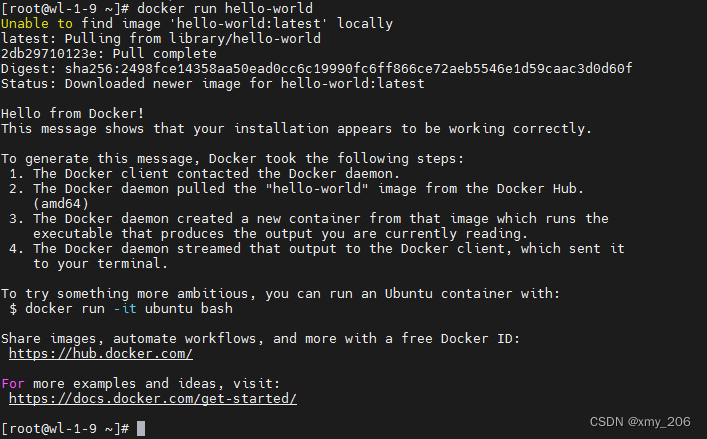Click 'docker run -it ubuntu bash' command
The height and width of the screenshot is (439, 707).
(129, 309)
